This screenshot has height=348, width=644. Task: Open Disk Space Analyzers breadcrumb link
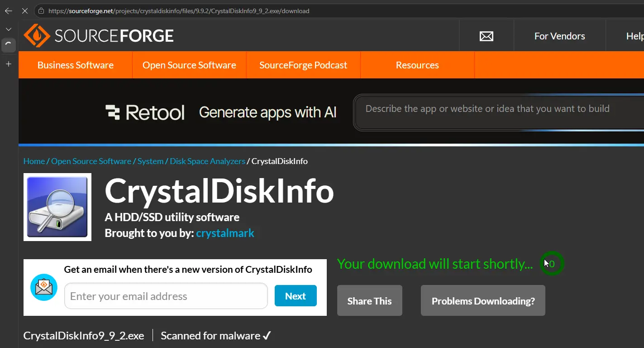click(207, 161)
